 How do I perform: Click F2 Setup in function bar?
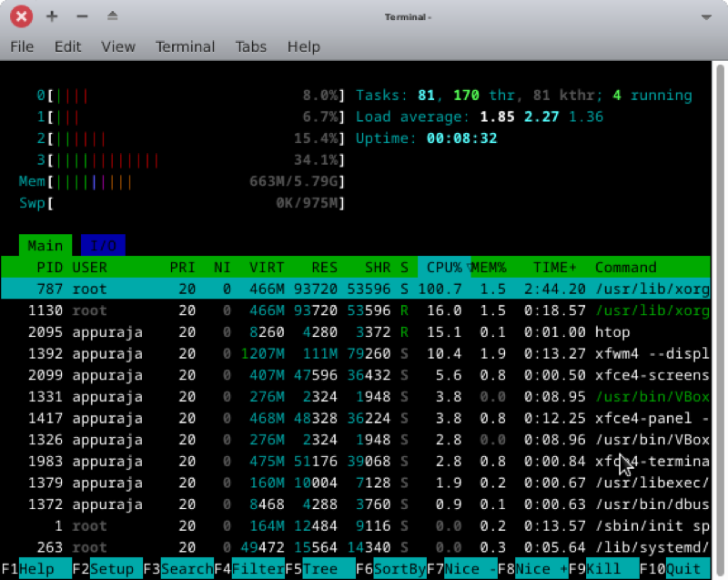(107, 568)
